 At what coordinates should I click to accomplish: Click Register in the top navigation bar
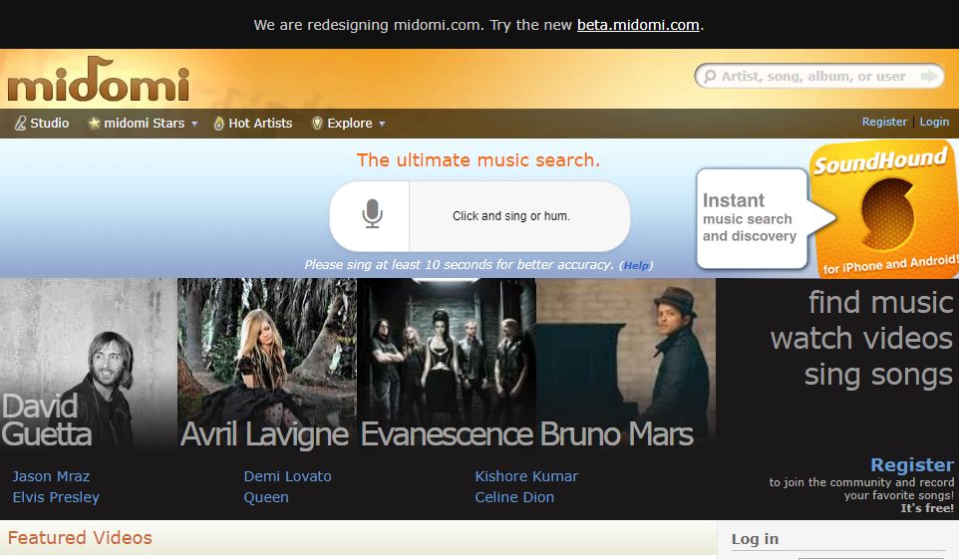884,122
